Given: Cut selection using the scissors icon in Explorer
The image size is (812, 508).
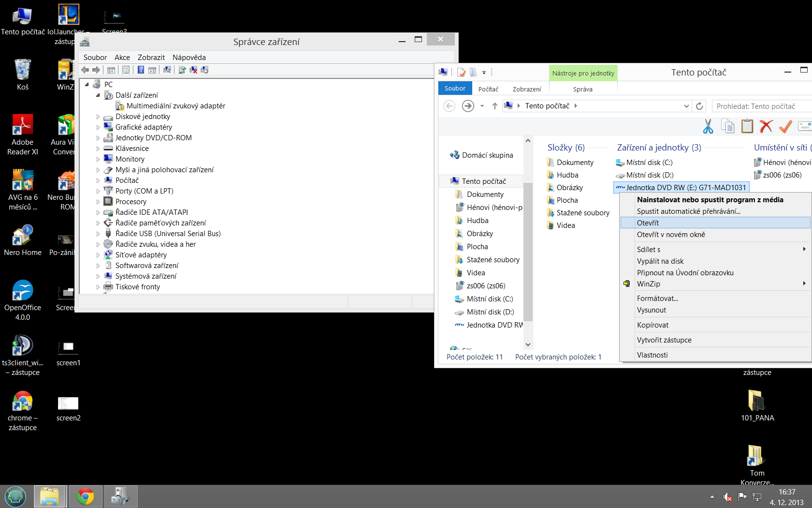Looking at the screenshot, I should pos(708,126).
